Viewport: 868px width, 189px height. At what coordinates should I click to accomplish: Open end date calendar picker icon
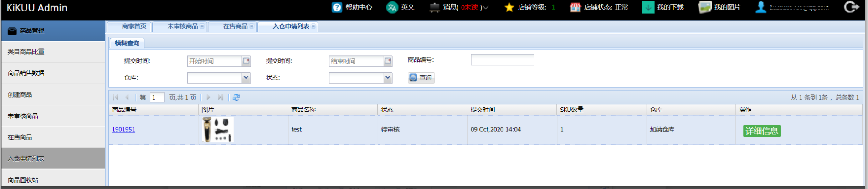click(x=388, y=61)
